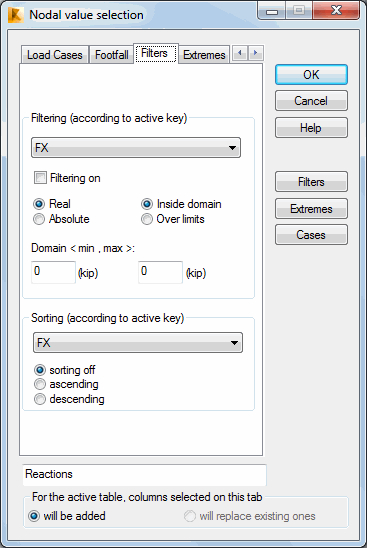Select descending sorting option
The image size is (367, 548).
[40, 399]
